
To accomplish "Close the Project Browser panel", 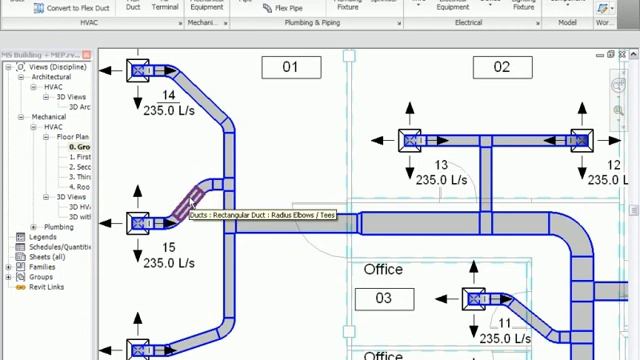I will pos(87,55).
